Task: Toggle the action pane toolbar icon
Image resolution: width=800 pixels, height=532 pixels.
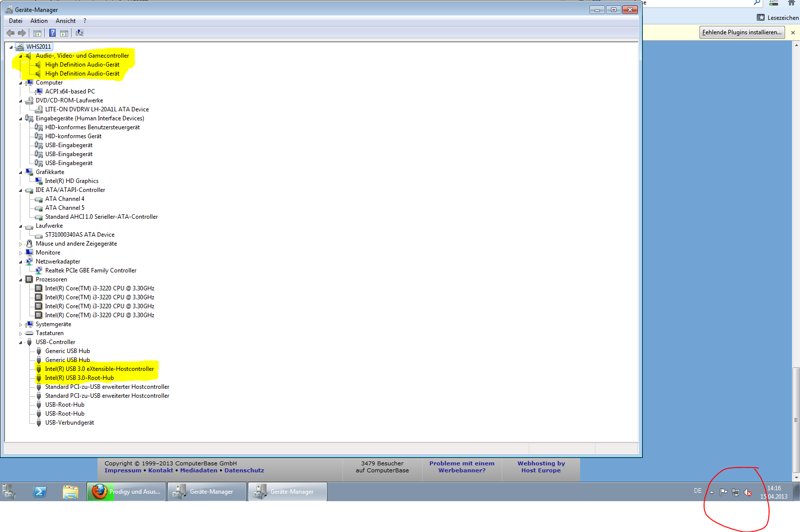Action: (64, 33)
